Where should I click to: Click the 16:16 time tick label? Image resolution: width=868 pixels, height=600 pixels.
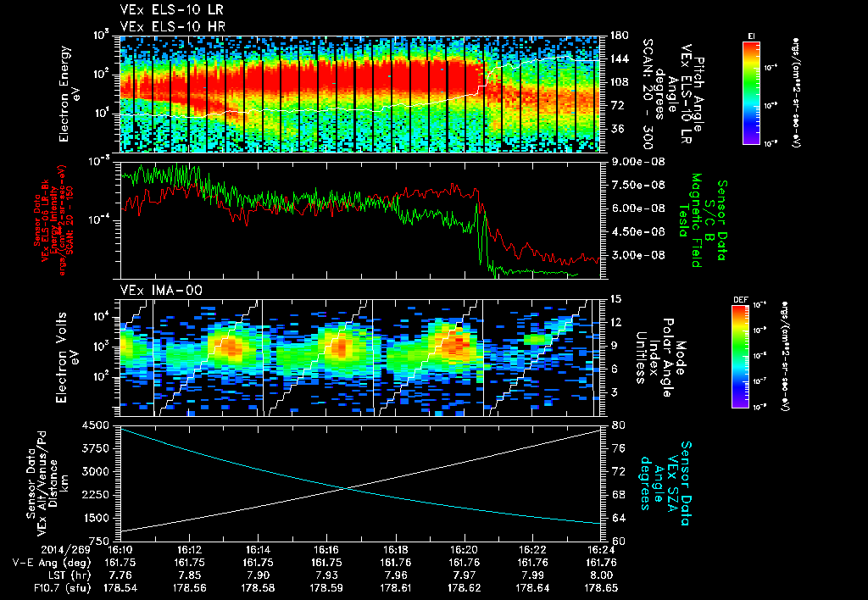[326, 550]
